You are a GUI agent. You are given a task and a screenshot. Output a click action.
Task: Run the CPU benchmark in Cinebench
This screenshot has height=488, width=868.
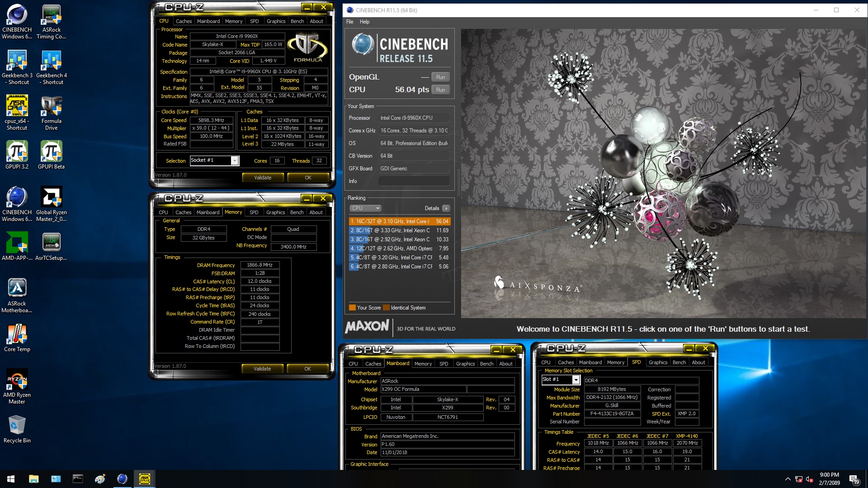[x=440, y=90]
